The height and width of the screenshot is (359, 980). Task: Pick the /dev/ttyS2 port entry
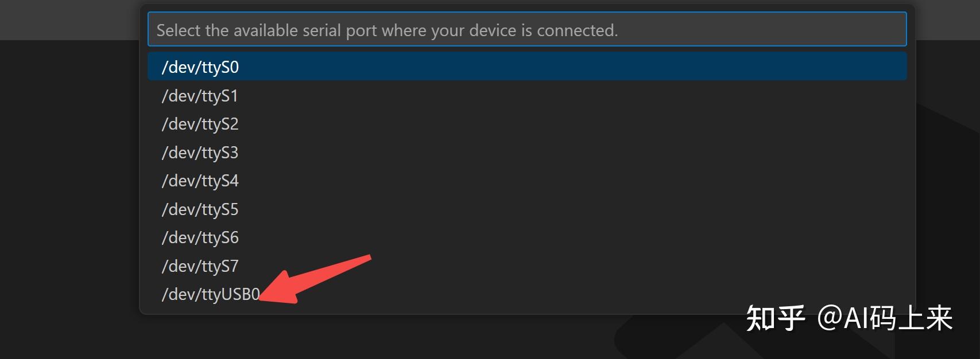(200, 124)
